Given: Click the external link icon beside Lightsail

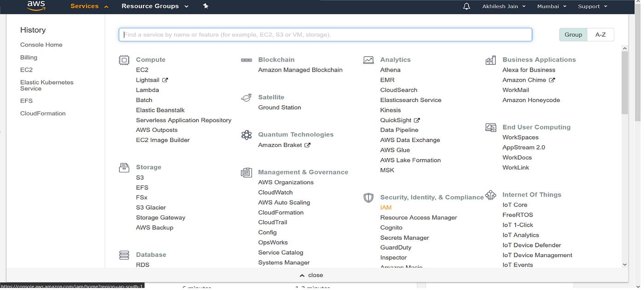Looking at the screenshot, I should 165,80.
